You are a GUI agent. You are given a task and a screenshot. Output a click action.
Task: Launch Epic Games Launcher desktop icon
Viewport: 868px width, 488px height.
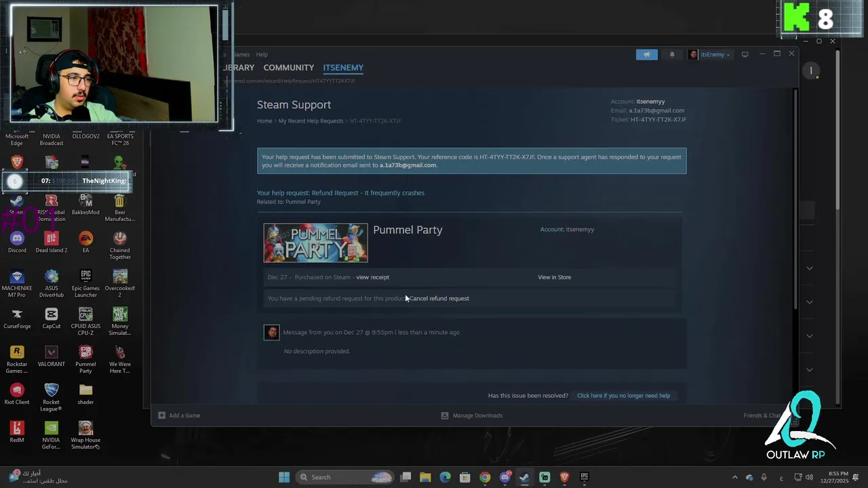85,283
